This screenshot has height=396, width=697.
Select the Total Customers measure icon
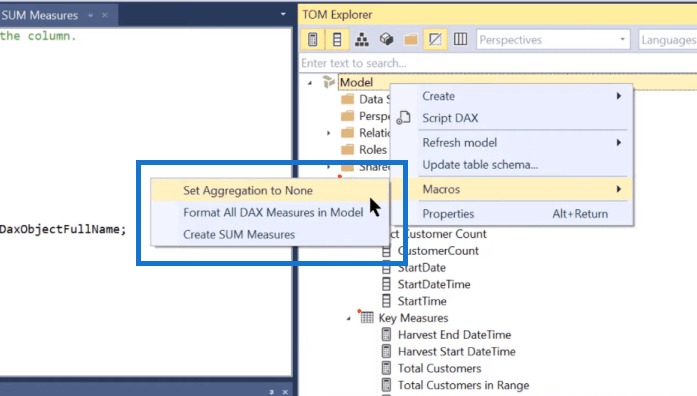tap(386, 368)
